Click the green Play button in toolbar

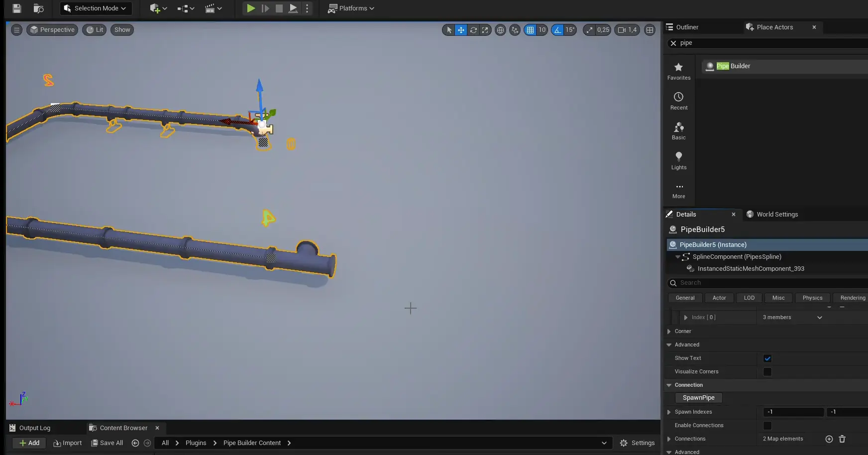click(251, 8)
